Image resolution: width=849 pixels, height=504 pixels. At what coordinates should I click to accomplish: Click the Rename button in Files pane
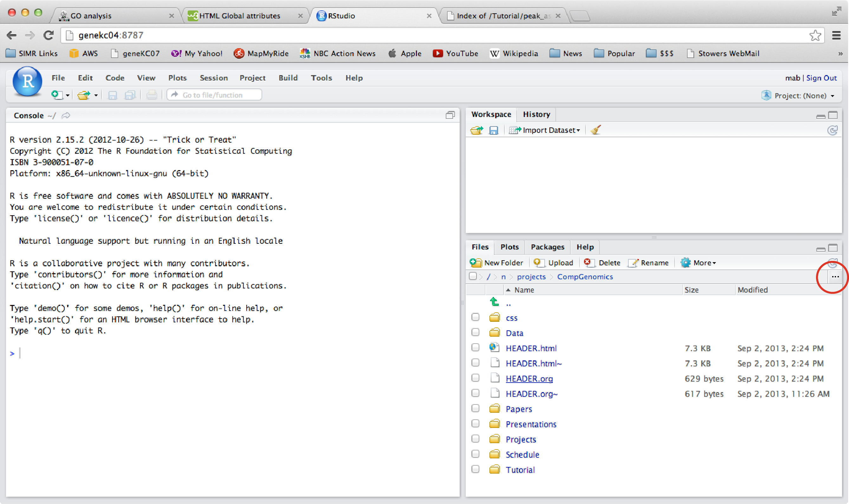pos(648,262)
